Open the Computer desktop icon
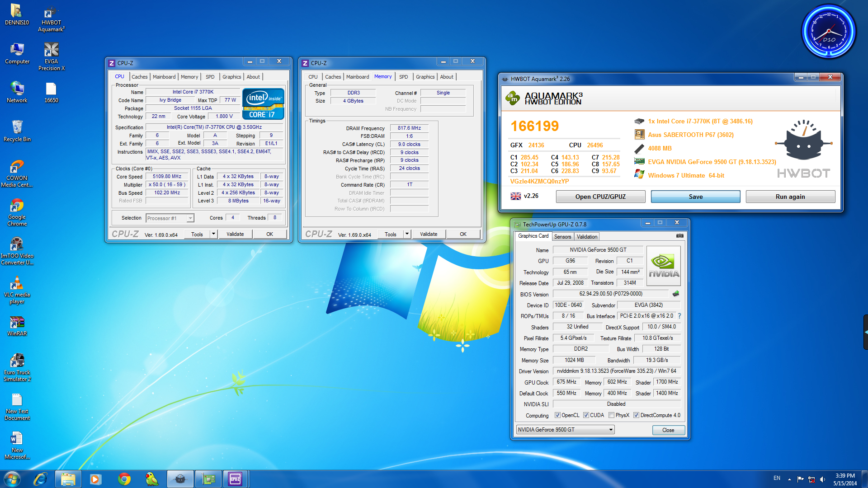Viewport: 868px width, 488px height. tap(17, 53)
